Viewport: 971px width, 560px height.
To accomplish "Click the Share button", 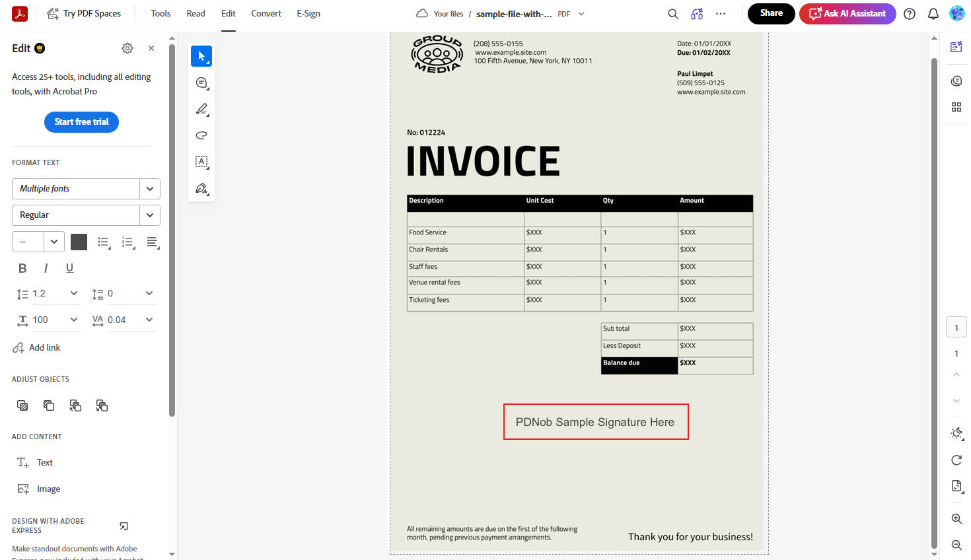I will (x=772, y=13).
